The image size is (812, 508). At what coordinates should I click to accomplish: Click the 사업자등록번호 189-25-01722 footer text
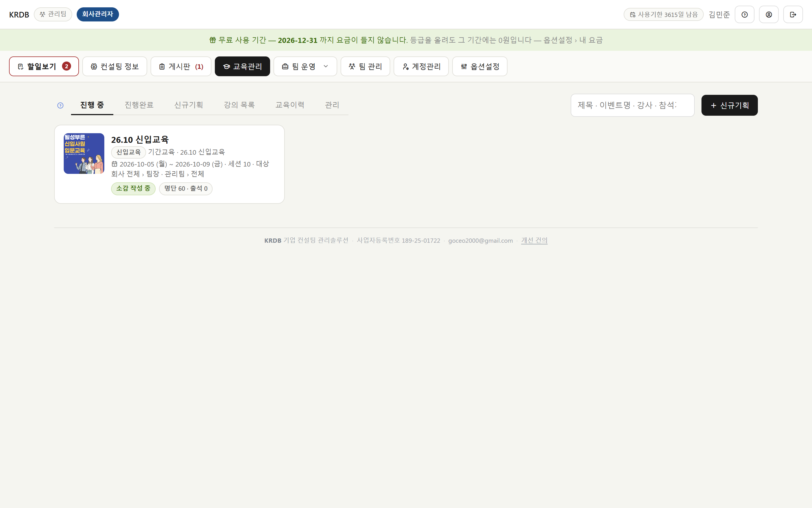click(x=398, y=240)
